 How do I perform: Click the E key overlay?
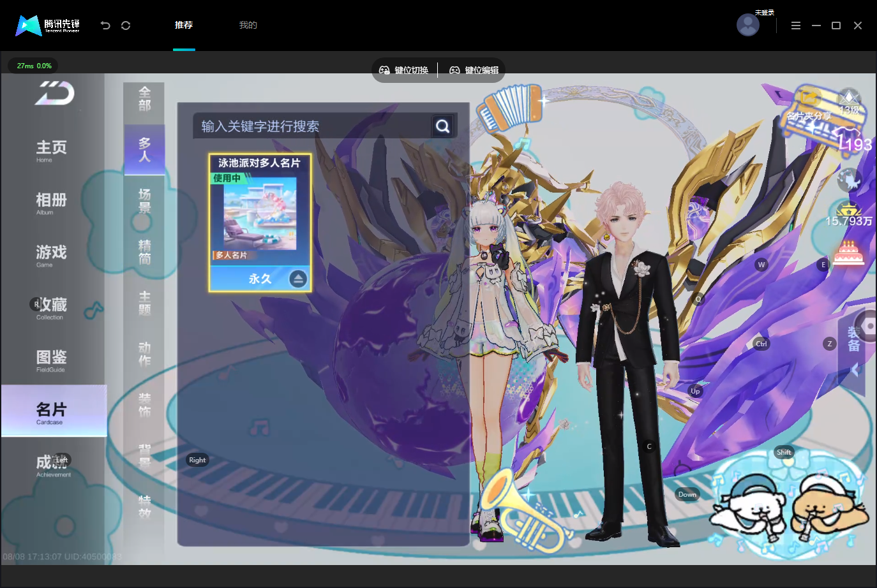[823, 265]
